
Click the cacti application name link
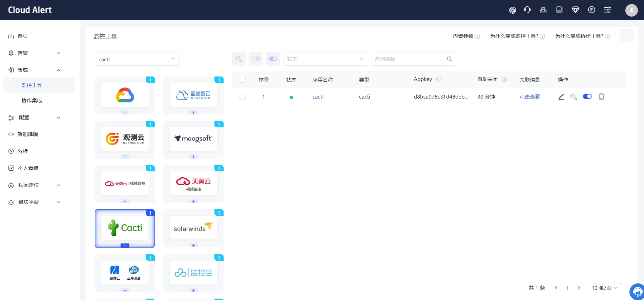tap(318, 97)
